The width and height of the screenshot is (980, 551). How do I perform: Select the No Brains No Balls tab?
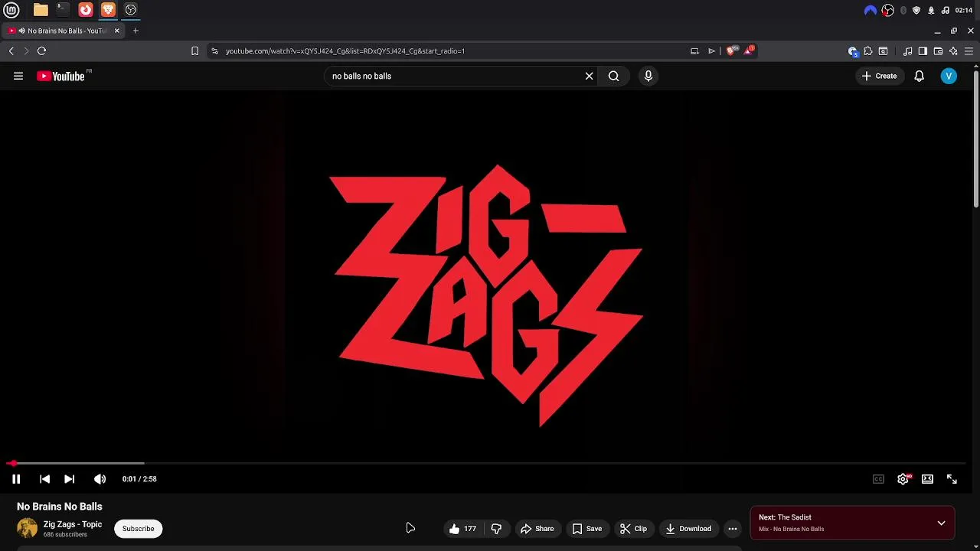click(x=63, y=31)
